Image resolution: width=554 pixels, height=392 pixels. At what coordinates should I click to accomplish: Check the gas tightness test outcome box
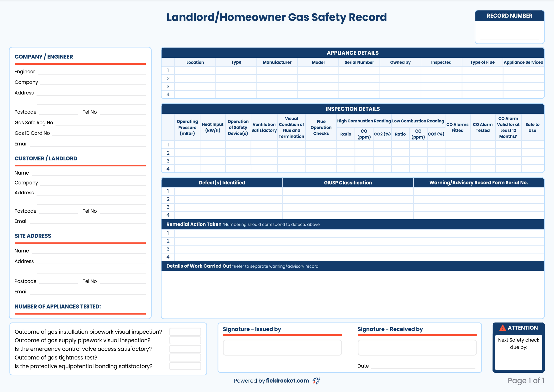[x=185, y=357]
